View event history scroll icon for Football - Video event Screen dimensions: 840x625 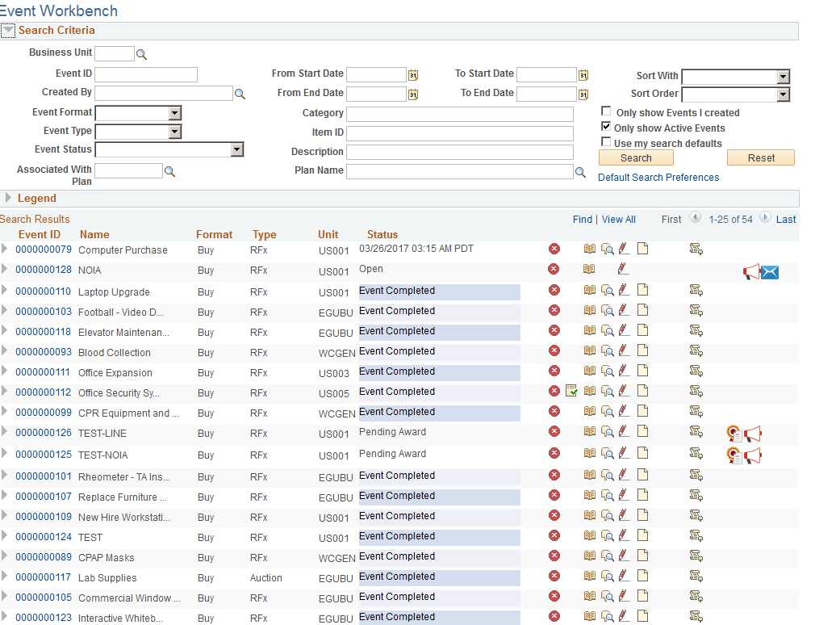pyautogui.click(x=696, y=312)
